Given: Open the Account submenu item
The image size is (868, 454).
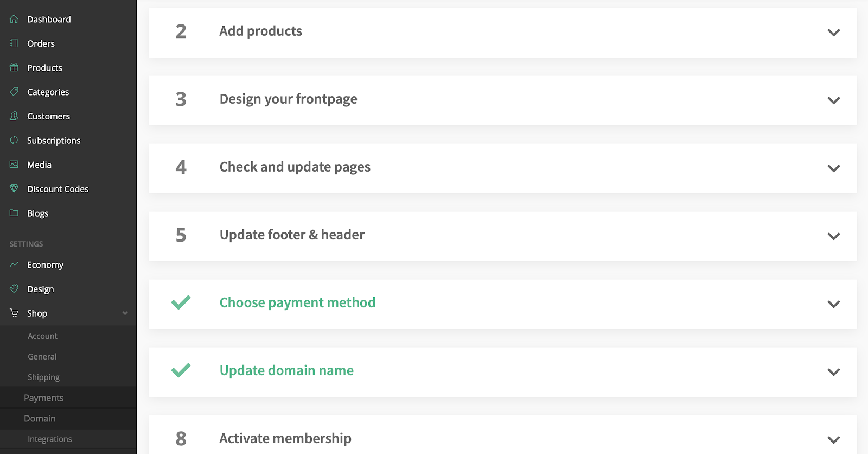Looking at the screenshot, I should pyautogui.click(x=42, y=336).
